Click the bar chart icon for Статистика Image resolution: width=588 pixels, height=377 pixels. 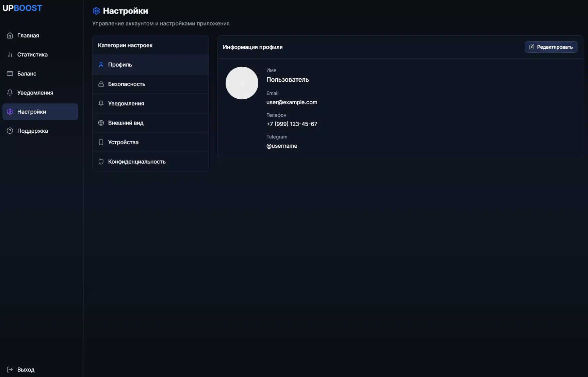coord(10,54)
